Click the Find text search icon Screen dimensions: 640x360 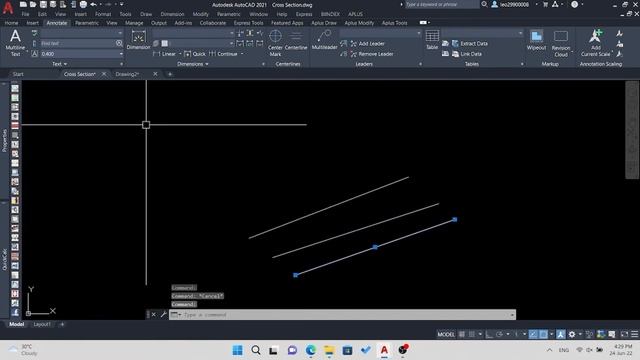[119, 43]
